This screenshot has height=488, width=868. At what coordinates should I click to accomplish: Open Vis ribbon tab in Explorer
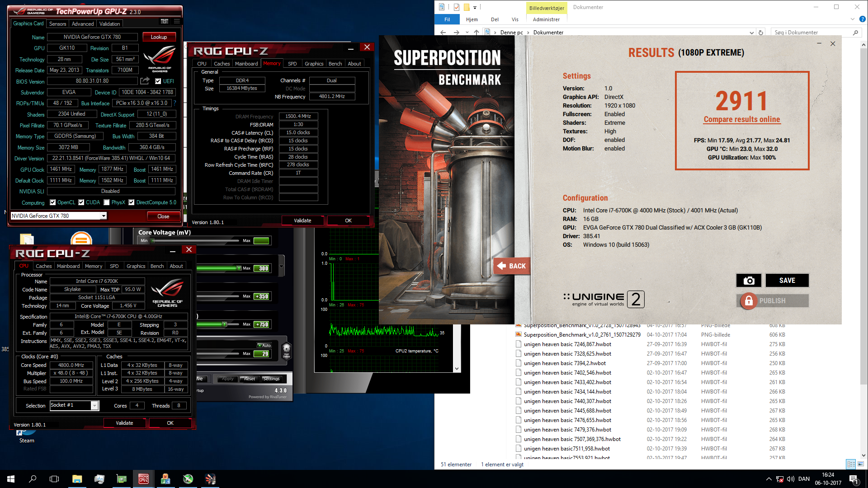515,19
